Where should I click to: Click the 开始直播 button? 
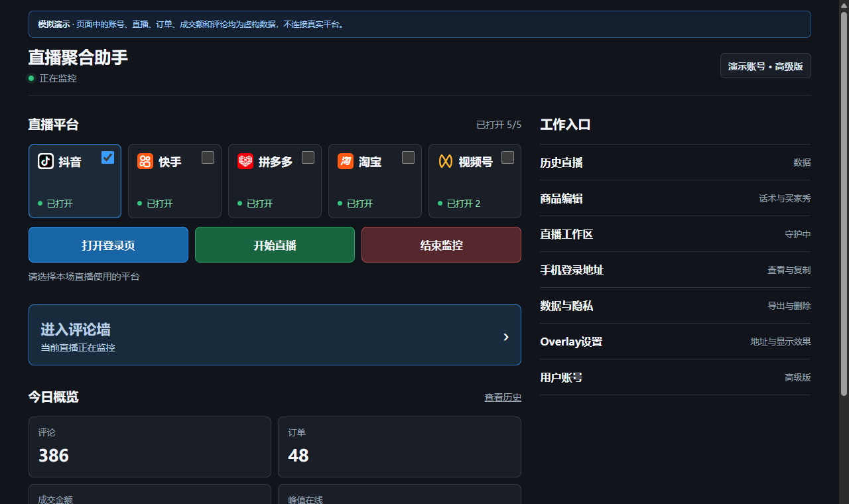point(275,245)
